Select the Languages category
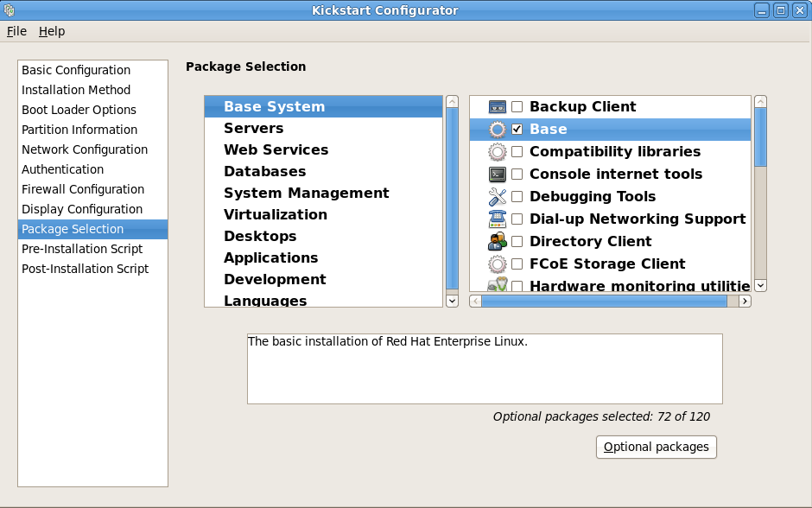 pyautogui.click(x=324, y=299)
